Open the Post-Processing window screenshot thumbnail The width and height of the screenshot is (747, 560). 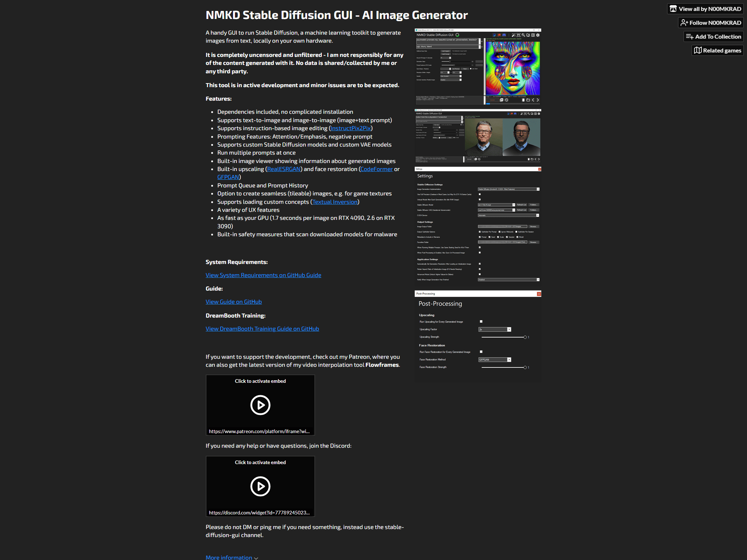pyautogui.click(x=478, y=336)
